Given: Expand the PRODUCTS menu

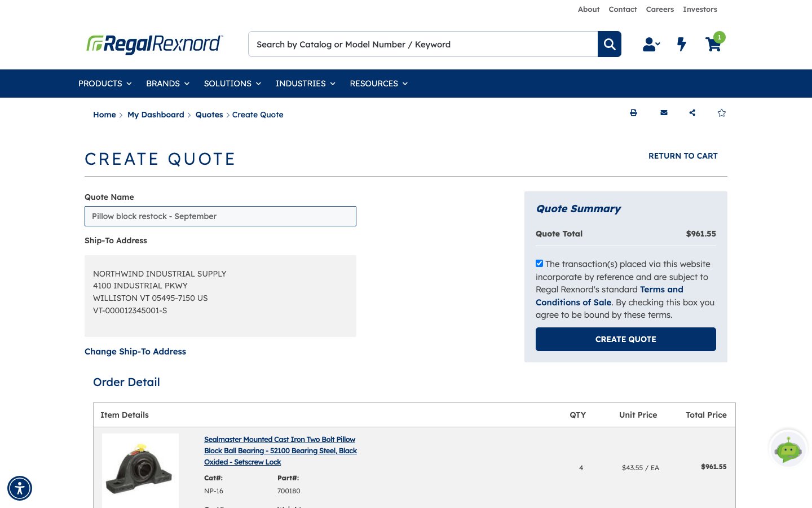Looking at the screenshot, I should (105, 84).
